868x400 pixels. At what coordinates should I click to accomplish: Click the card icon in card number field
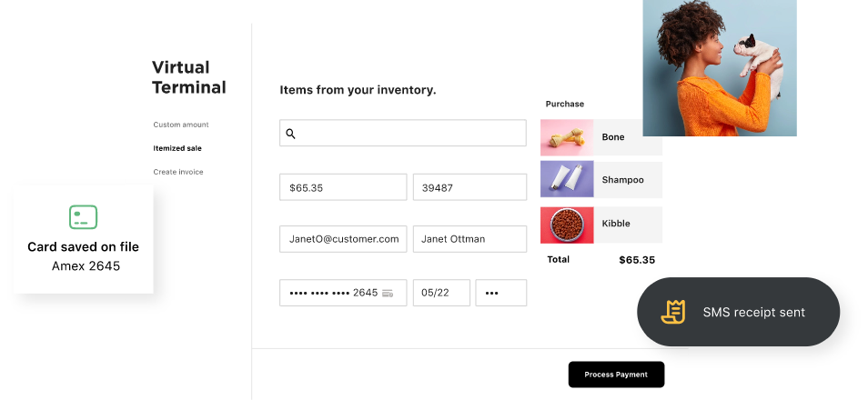tap(388, 293)
